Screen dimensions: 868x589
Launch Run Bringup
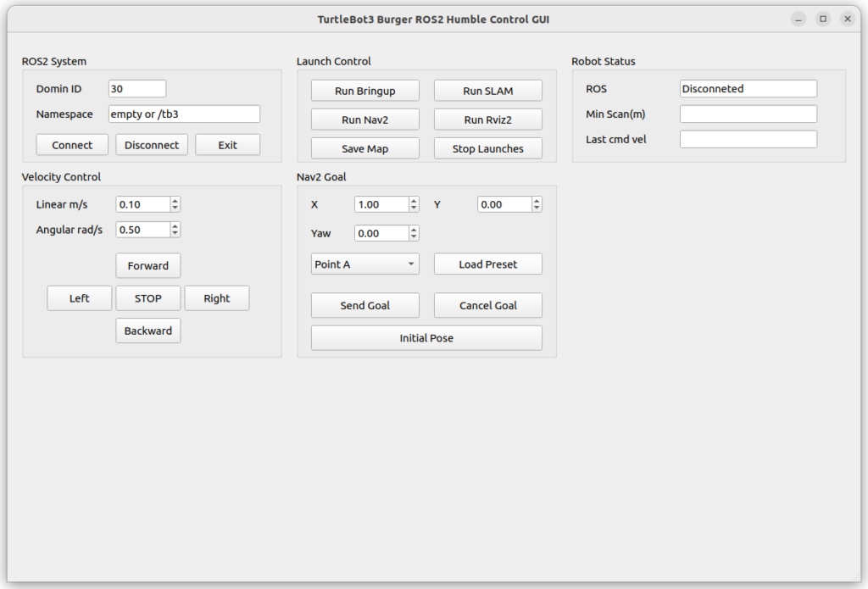(364, 91)
